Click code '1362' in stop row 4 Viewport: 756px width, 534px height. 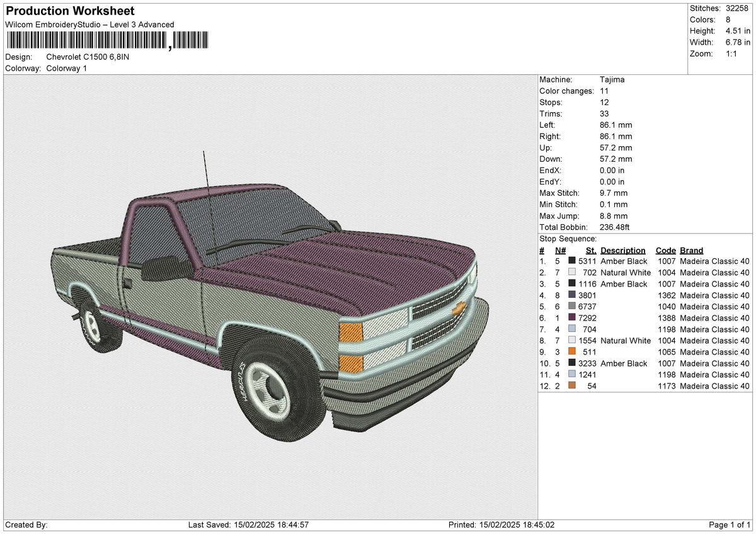click(x=667, y=295)
